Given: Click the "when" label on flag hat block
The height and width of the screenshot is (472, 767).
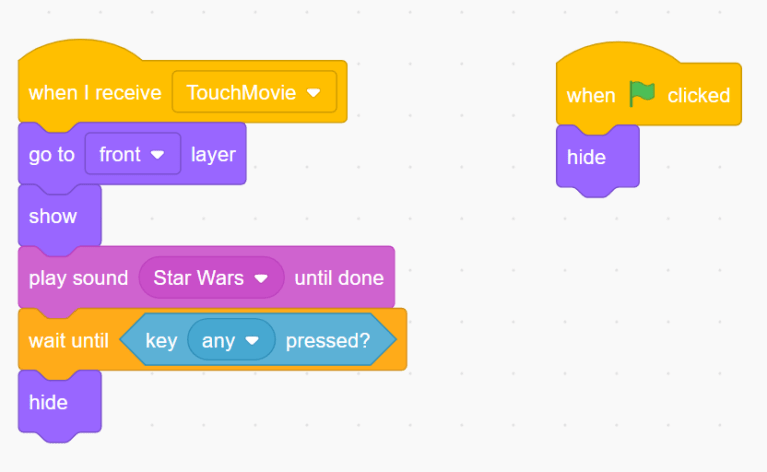Looking at the screenshot, I should click(x=591, y=96).
